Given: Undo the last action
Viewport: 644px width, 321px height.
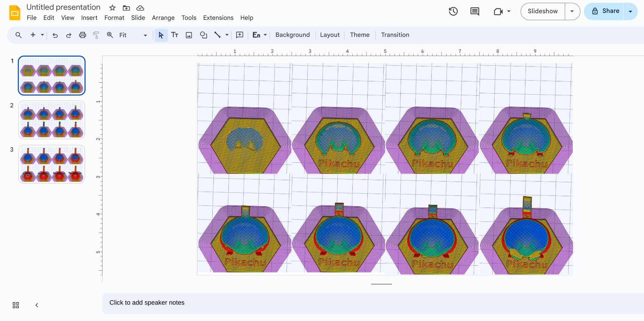Looking at the screenshot, I should (x=55, y=35).
